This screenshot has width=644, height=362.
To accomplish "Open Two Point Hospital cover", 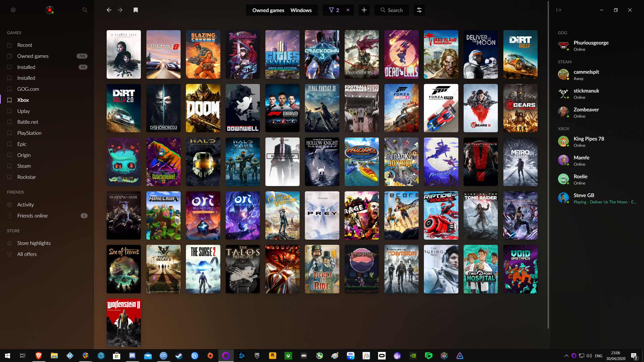I will 480,269.
